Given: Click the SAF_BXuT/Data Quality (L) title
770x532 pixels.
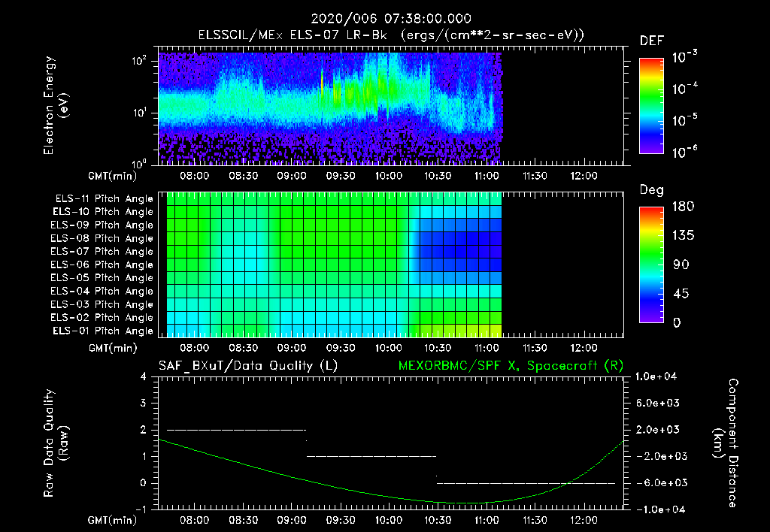Looking at the screenshot, I should (x=248, y=366).
